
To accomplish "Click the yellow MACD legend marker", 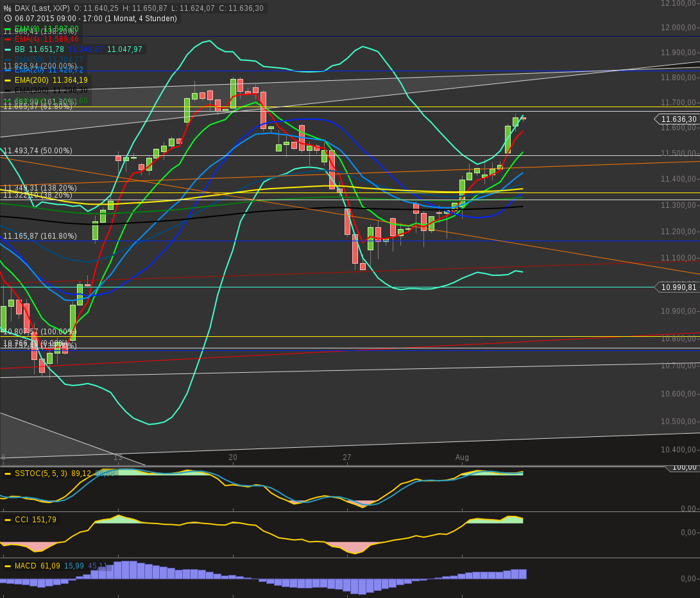I will click(x=8, y=567).
